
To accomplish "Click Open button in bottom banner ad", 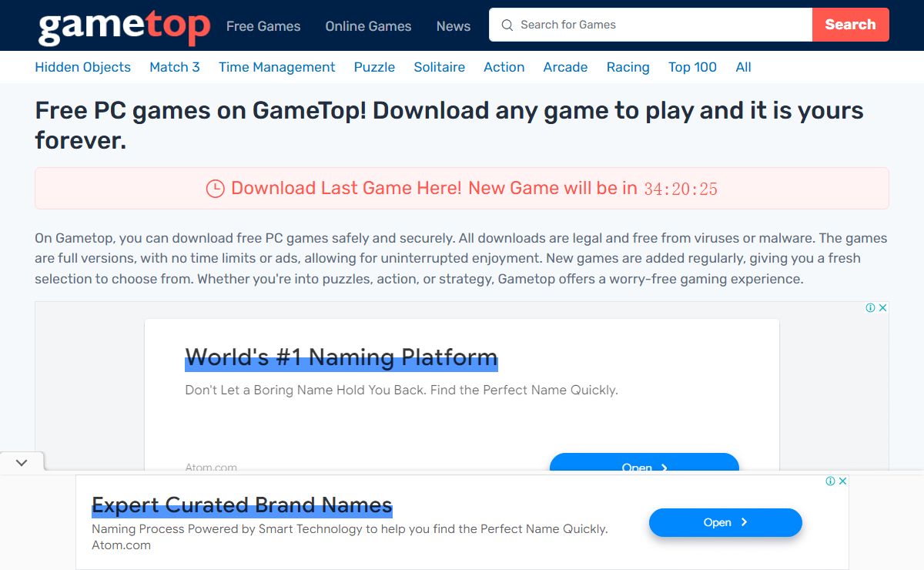I will [x=725, y=522].
